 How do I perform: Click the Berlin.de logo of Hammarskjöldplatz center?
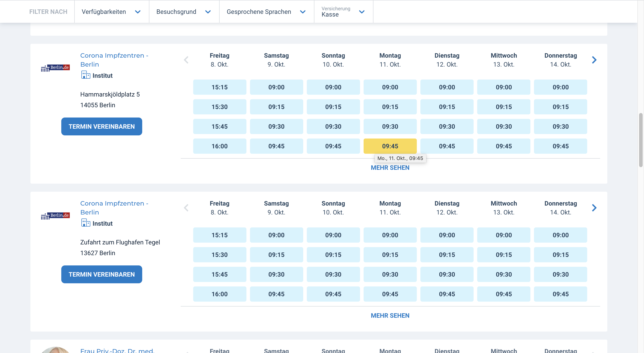click(55, 68)
